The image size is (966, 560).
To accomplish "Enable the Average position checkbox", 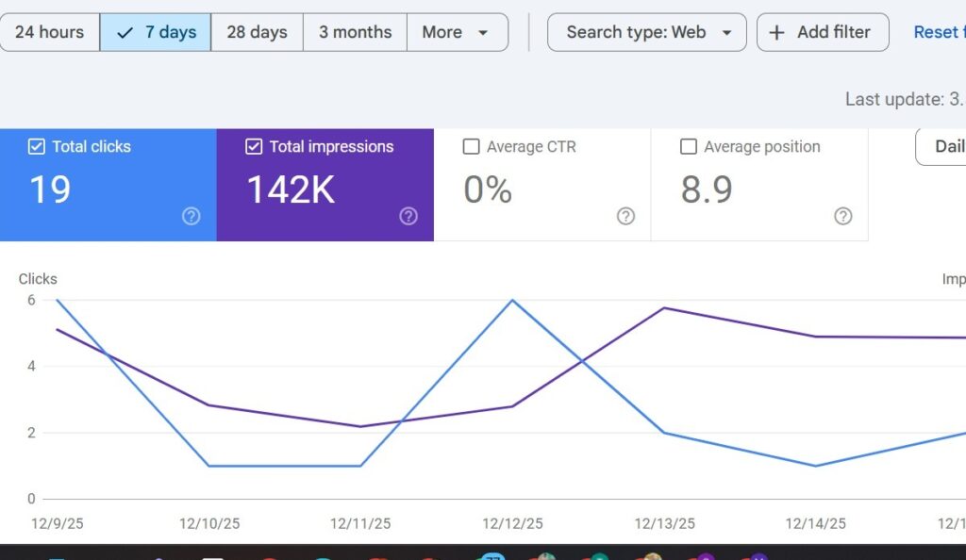I will click(x=689, y=147).
